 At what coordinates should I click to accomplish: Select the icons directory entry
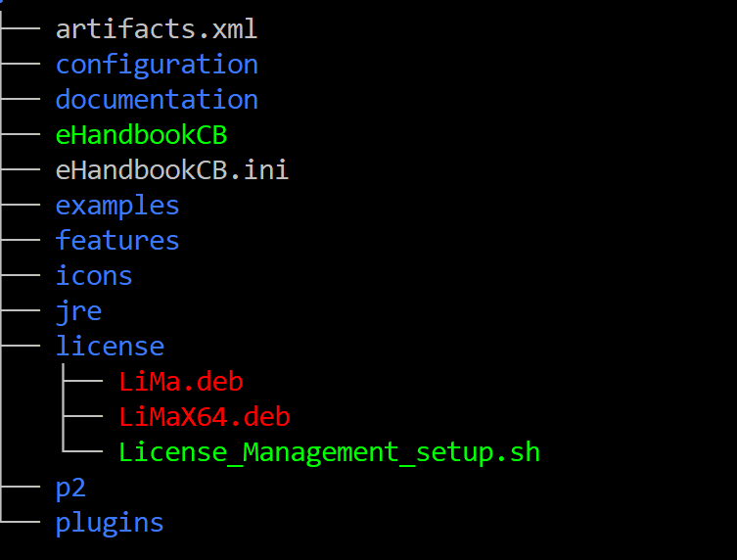(94, 276)
